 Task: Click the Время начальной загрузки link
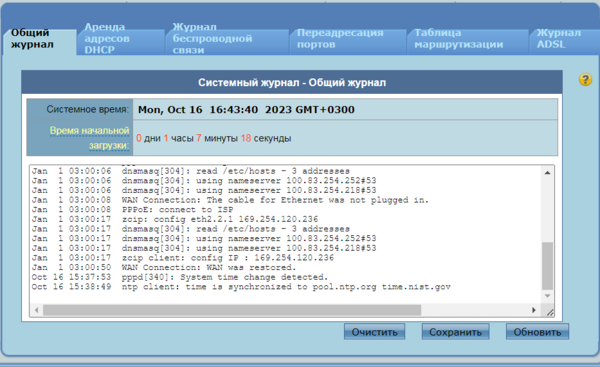[90, 138]
